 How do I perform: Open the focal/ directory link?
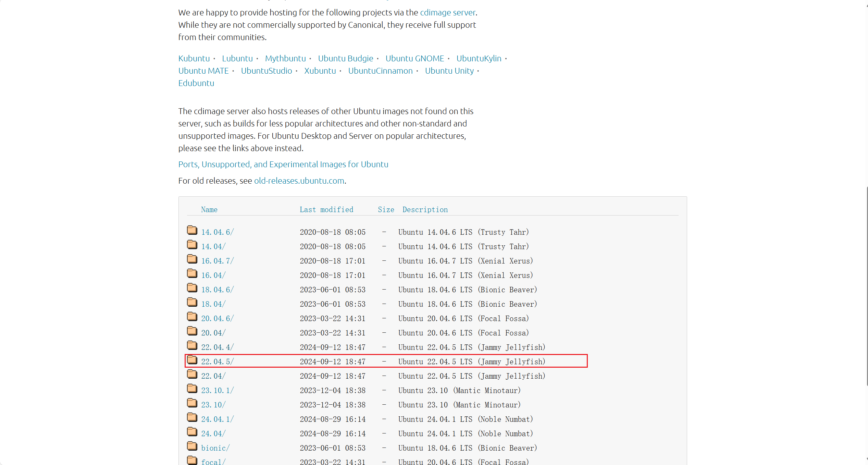[213, 462]
